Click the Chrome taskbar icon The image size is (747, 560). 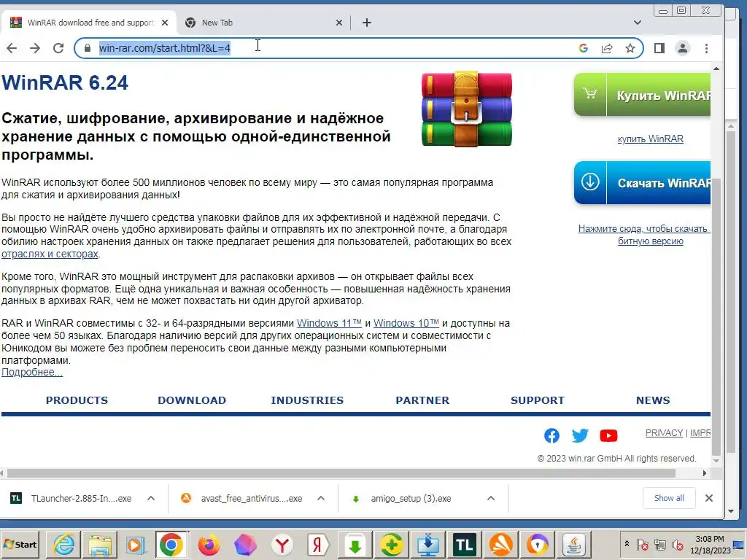(171, 544)
